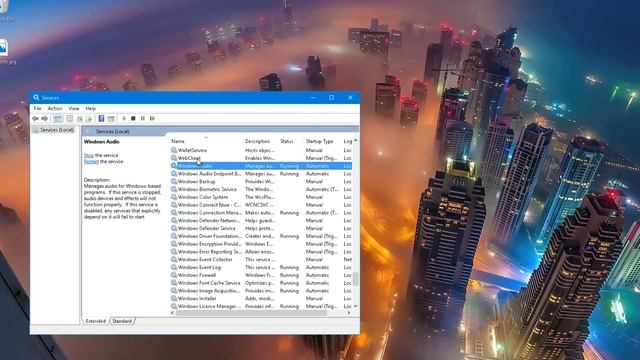The height and width of the screenshot is (360, 640).
Task: Select the Windows Biometric Service row
Action: 261,189
